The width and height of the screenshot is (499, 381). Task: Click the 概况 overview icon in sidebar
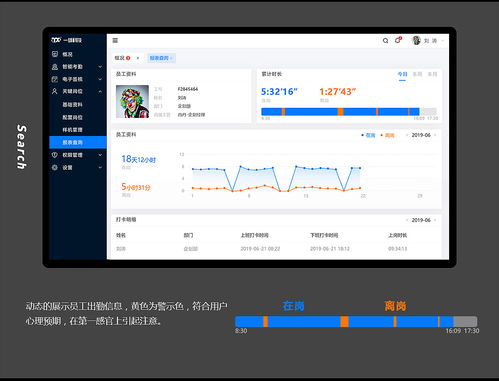tap(55, 54)
